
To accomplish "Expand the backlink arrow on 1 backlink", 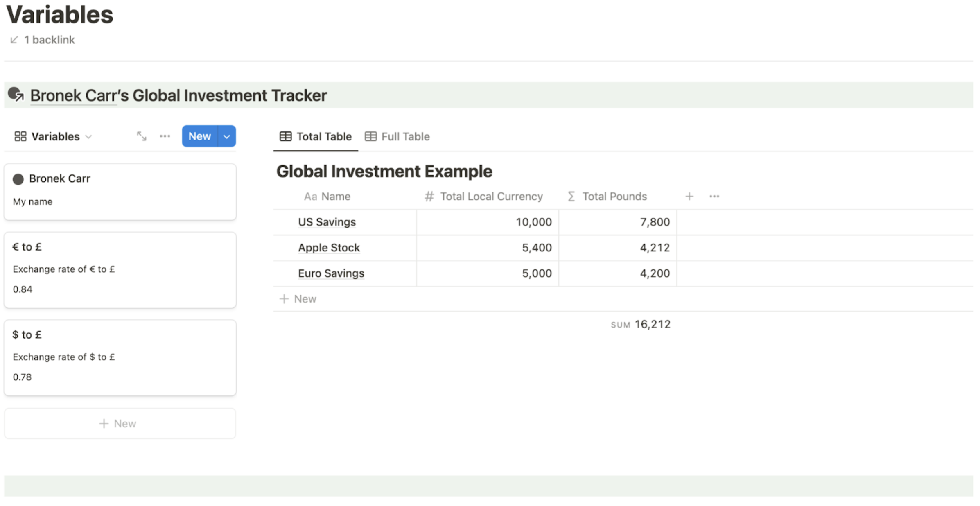I will (x=14, y=39).
